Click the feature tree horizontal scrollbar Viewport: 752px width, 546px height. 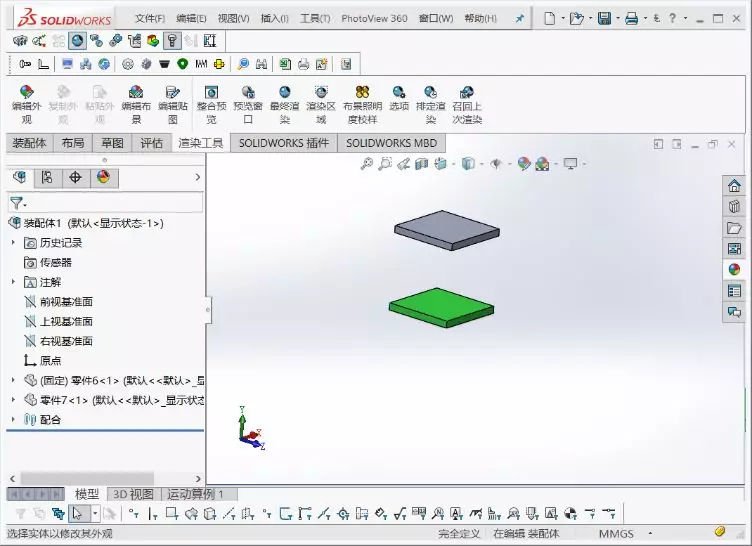click(87, 478)
